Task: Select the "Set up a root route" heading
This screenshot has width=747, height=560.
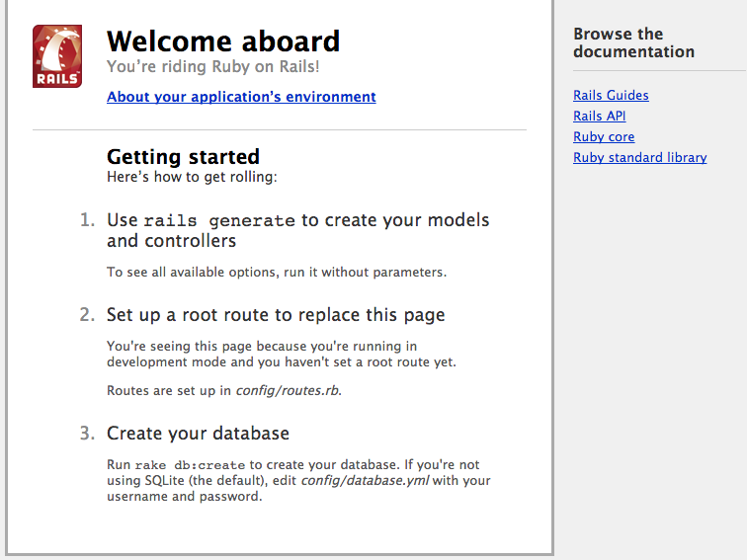Action: 276,315
